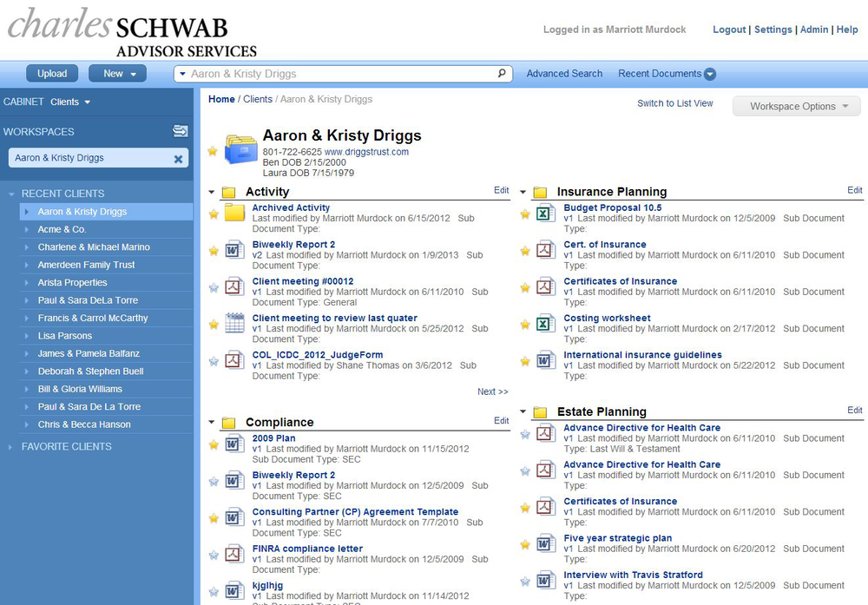Expand the Favorite Clients list
868x605 pixels.
66,446
